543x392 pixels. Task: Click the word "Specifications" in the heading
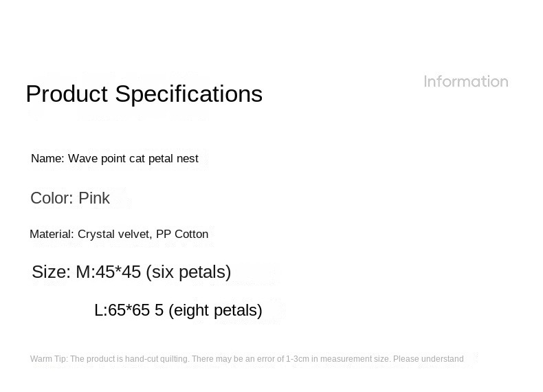click(188, 94)
